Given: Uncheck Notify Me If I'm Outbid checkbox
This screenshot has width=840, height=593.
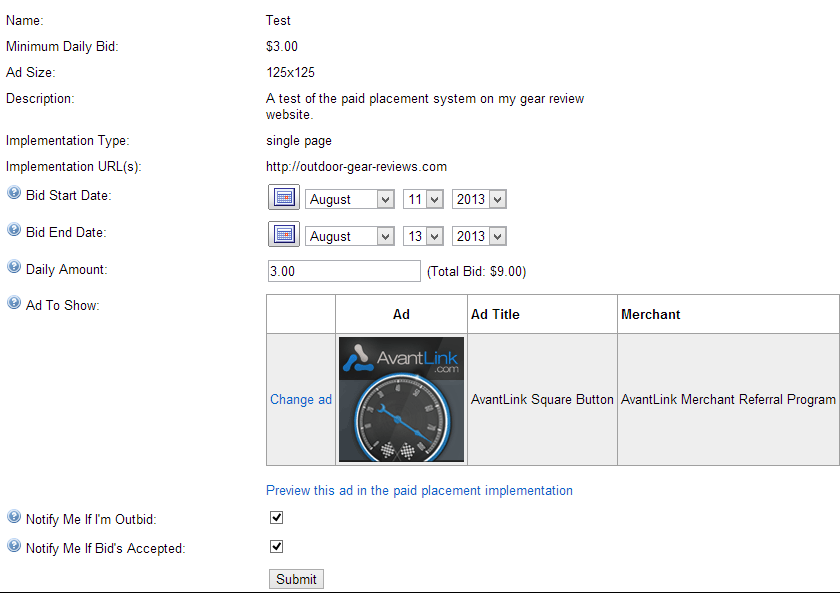Looking at the screenshot, I should point(276,517).
